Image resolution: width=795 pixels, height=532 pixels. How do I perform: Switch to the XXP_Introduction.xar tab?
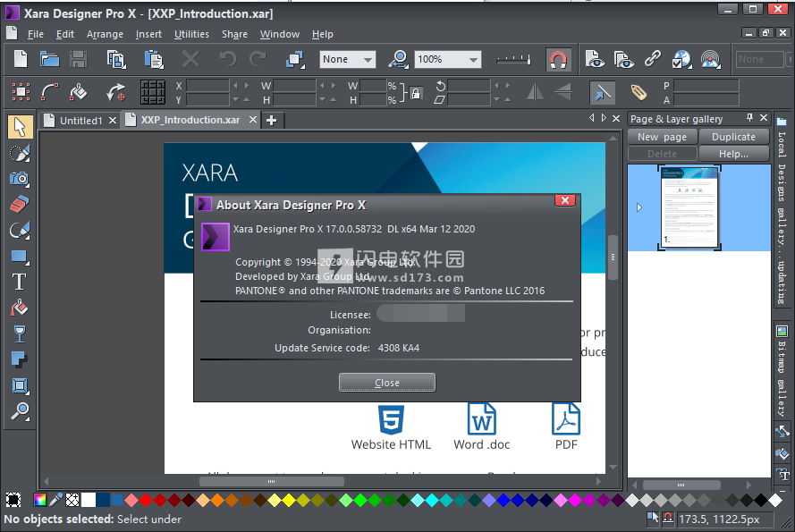190,120
